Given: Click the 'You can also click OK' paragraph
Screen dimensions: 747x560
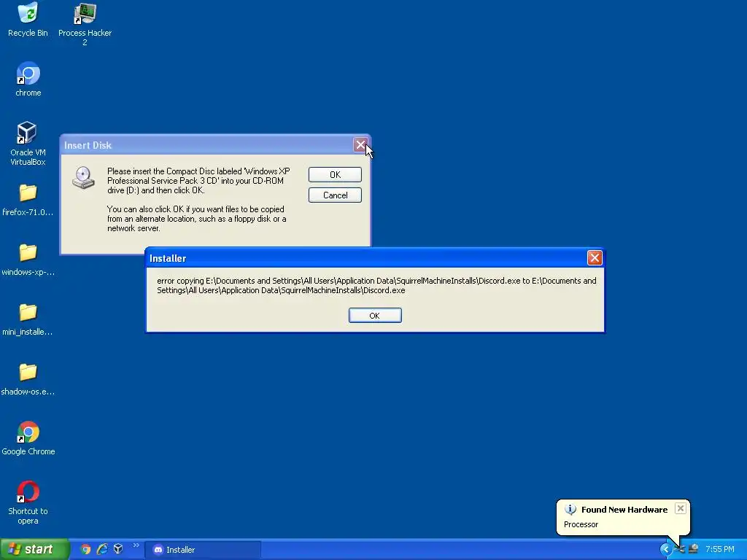Looking at the screenshot, I should click(197, 219).
